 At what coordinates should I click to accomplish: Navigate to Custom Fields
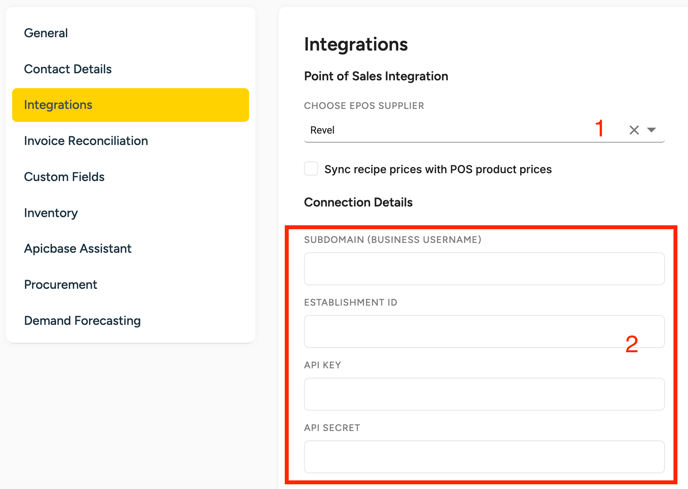[x=64, y=177]
